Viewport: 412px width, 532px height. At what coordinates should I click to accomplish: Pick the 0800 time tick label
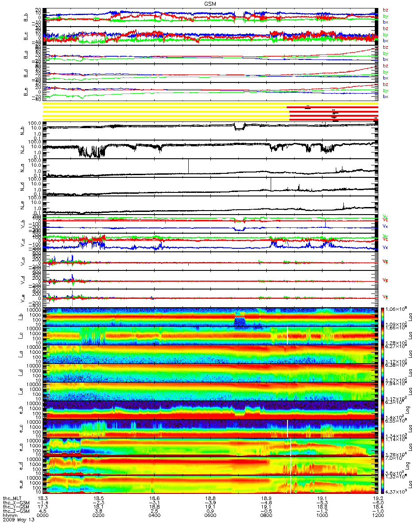tap(266, 516)
